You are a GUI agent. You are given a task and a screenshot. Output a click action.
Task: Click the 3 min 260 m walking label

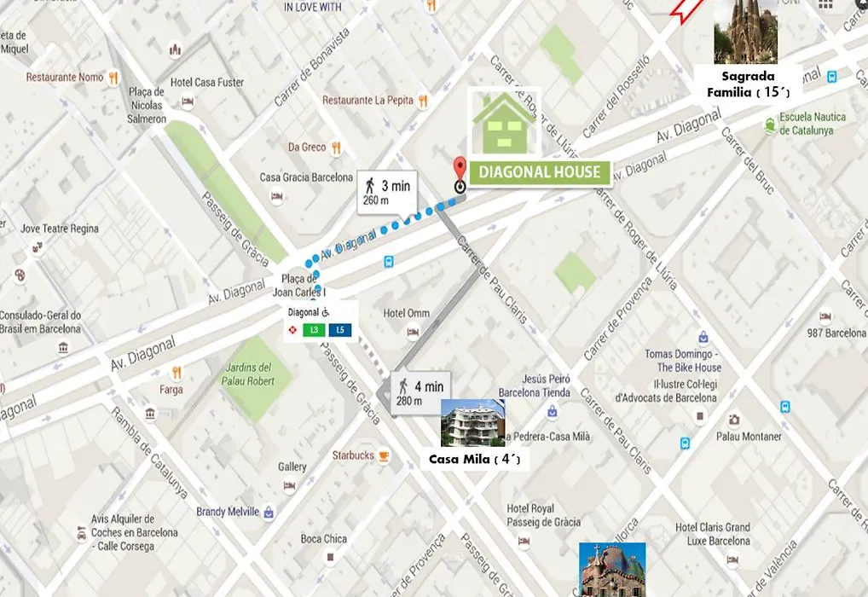point(387,192)
